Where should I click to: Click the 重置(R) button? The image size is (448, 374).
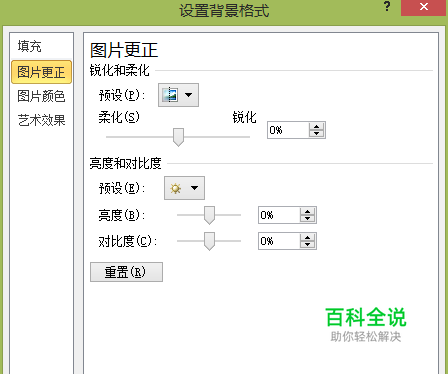[x=126, y=272]
